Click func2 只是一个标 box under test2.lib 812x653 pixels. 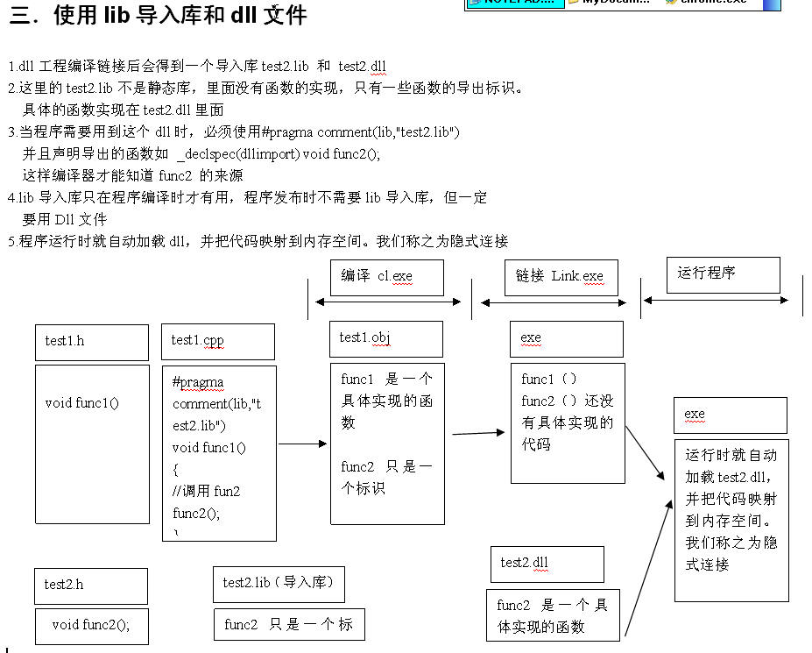(x=289, y=625)
